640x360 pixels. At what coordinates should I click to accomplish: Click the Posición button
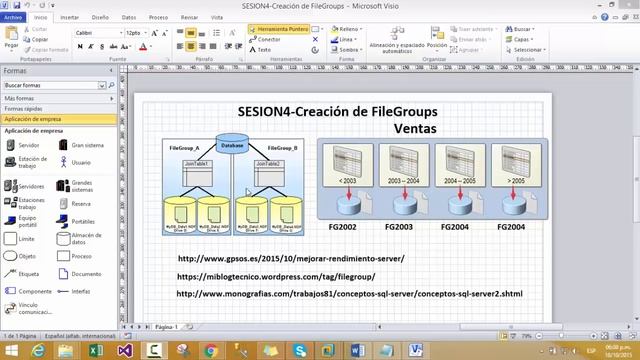click(x=437, y=40)
